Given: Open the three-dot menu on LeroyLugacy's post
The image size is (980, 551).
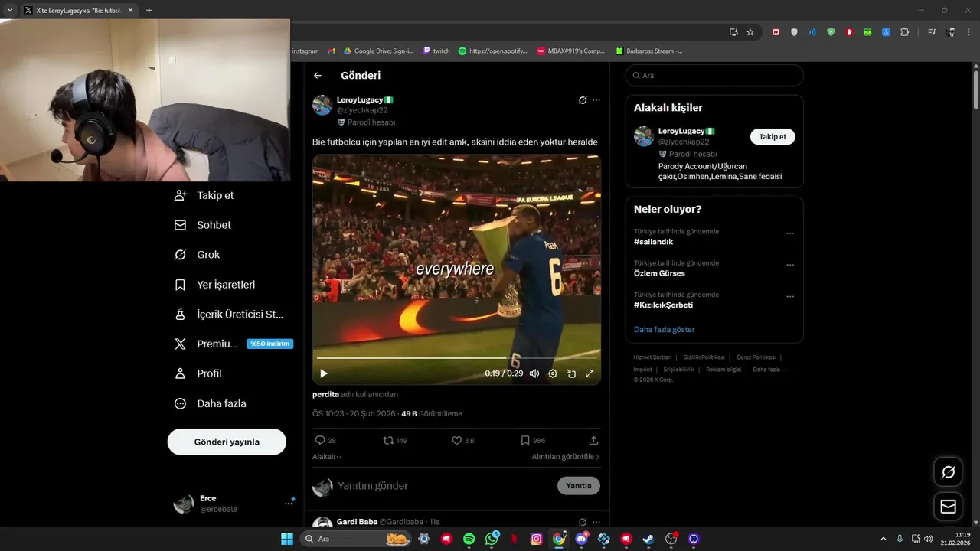Looking at the screenshot, I should click(x=596, y=100).
